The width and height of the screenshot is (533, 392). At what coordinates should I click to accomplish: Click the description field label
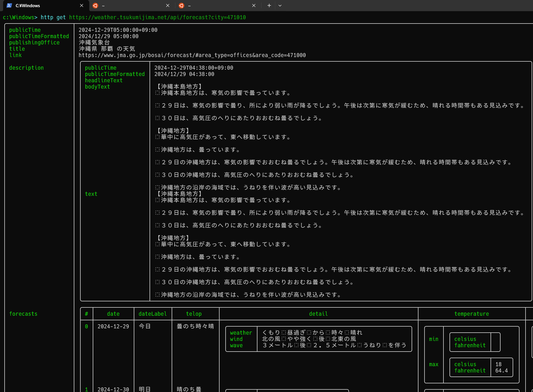[x=26, y=68]
